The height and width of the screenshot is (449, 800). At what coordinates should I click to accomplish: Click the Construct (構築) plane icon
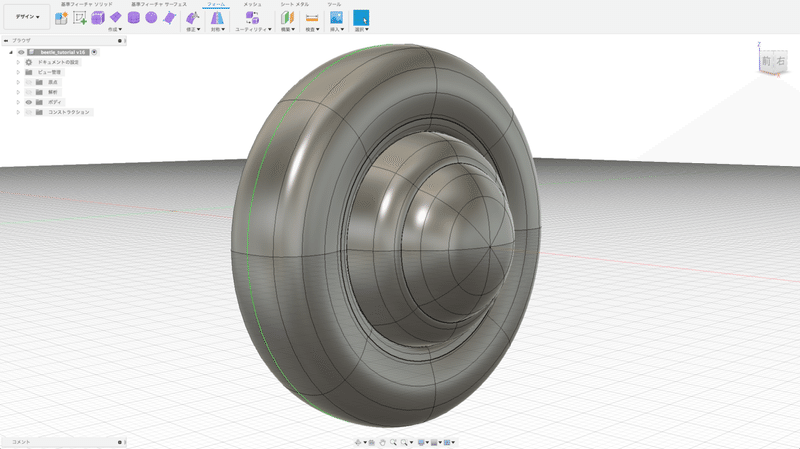[288, 18]
